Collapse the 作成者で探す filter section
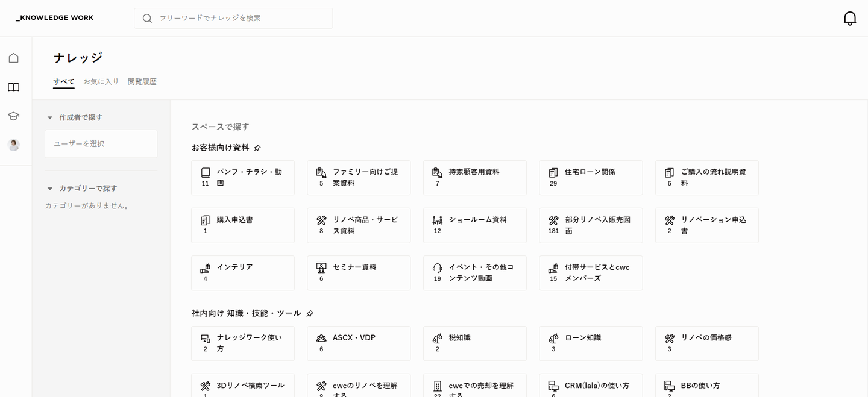Screen dimensions: 868x397 tap(50, 117)
